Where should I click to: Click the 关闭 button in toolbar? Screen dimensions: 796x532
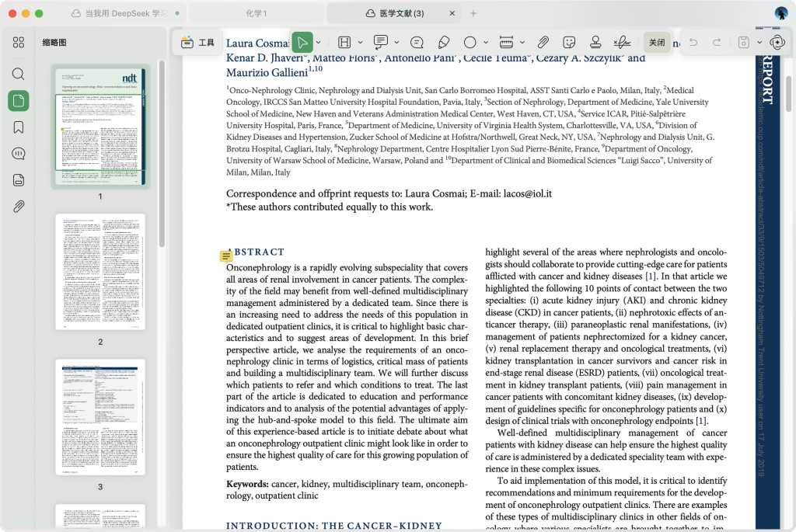tap(657, 43)
